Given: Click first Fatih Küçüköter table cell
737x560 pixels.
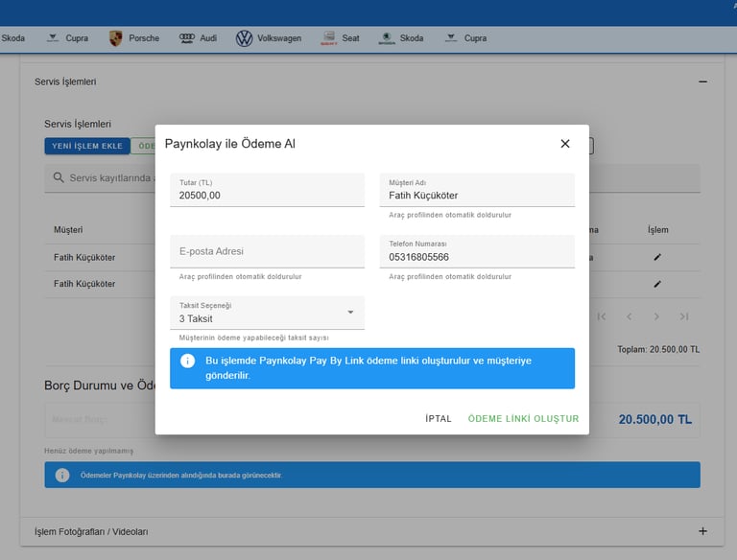Looking at the screenshot, I should tap(84, 257).
